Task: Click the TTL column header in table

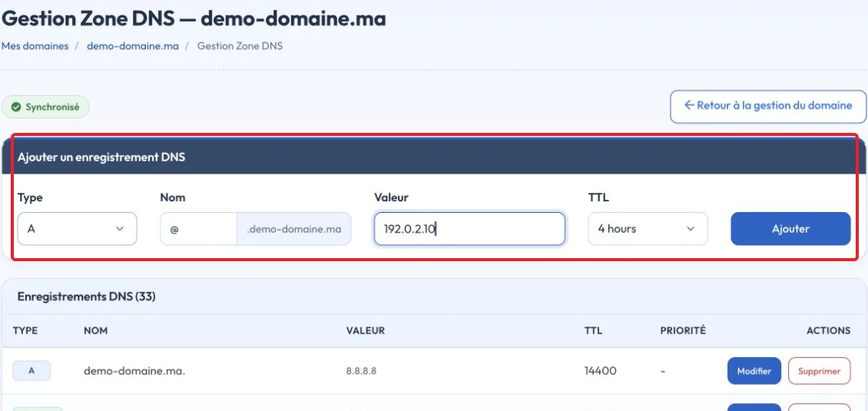Action: coord(594,330)
